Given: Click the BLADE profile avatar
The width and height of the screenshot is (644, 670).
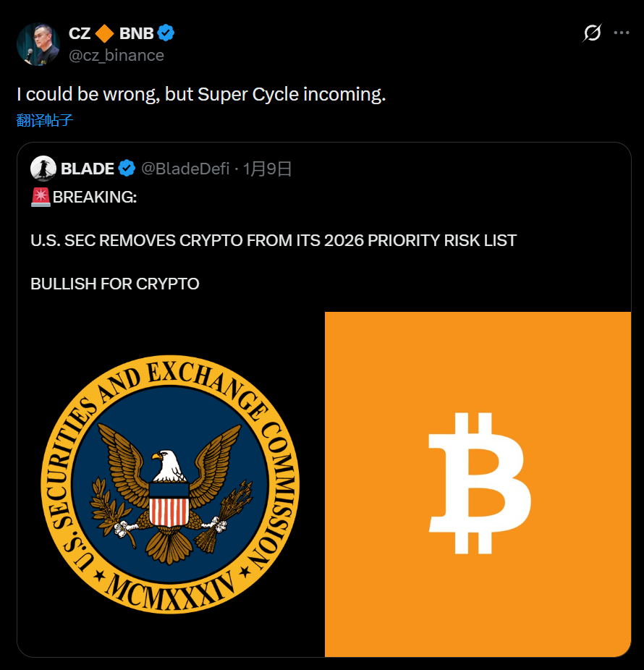Looking at the screenshot, I should (x=43, y=169).
